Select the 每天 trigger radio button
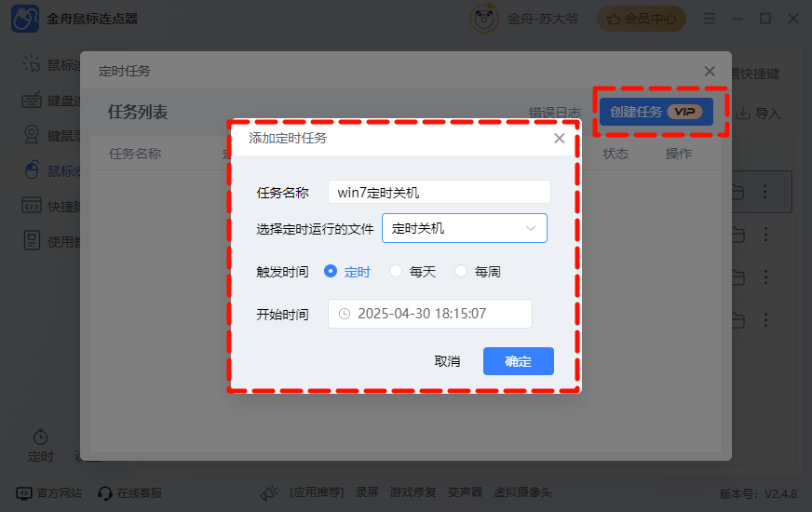This screenshot has width=812, height=512. pos(396,271)
